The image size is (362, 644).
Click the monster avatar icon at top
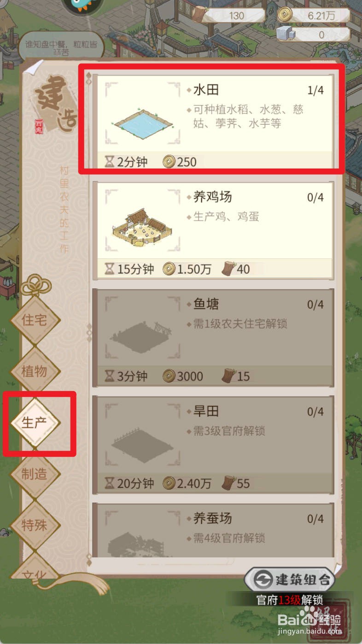coord(83,6)
